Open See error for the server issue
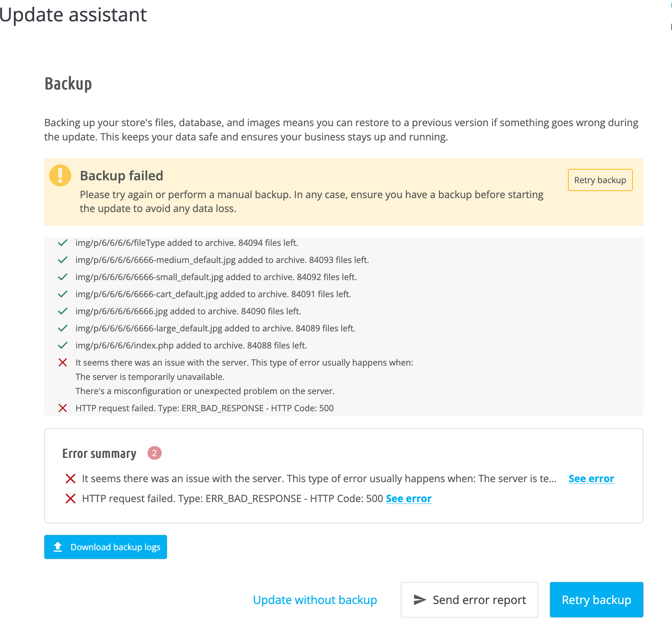672x630 pixels. 591,479
